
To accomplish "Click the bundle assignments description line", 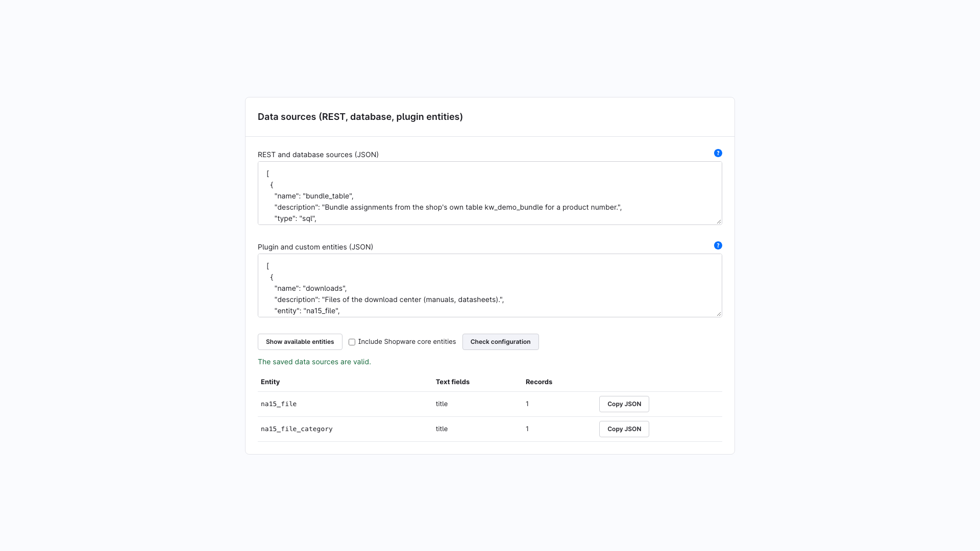I will [x=448, y=207].
